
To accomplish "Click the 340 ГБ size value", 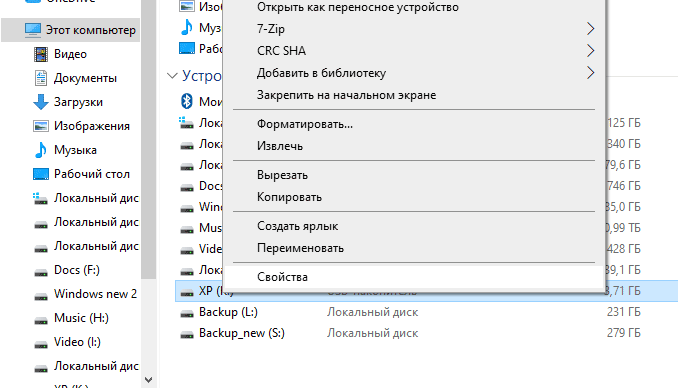I will [x=623, y=144].
